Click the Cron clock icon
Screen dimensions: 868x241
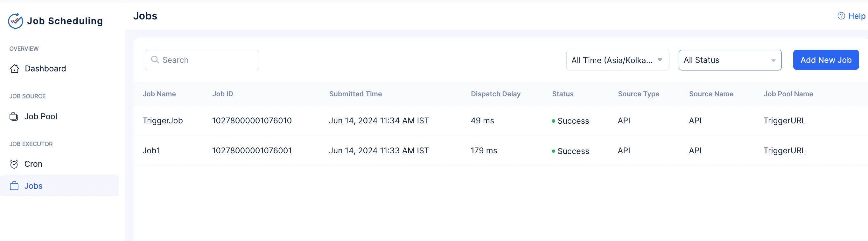[x=14, y=164]
